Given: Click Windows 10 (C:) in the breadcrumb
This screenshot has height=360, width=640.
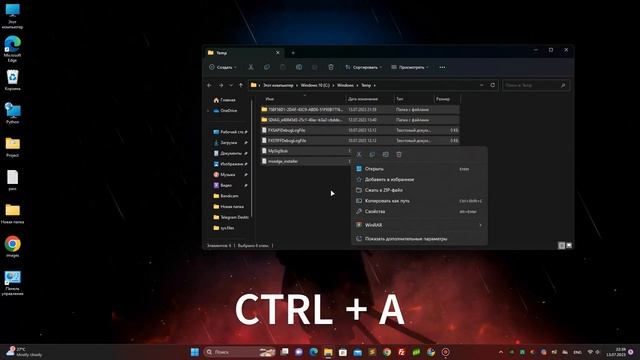Looking at the screenshot, I should [315, 85].
